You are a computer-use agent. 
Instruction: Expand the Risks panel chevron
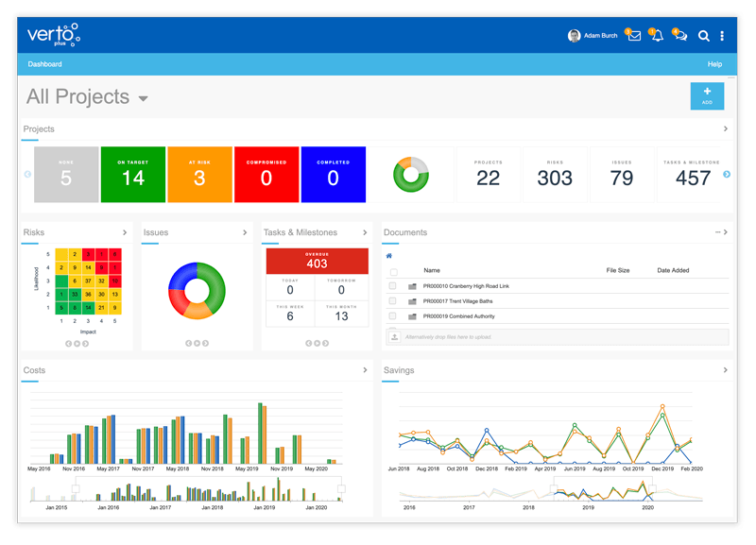point(125,232)
